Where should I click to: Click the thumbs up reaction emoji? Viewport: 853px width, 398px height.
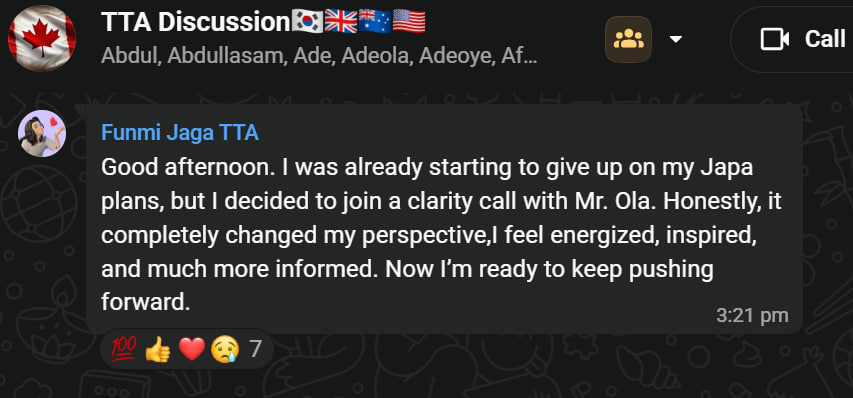pyautogui.click(x=158, y=349)
